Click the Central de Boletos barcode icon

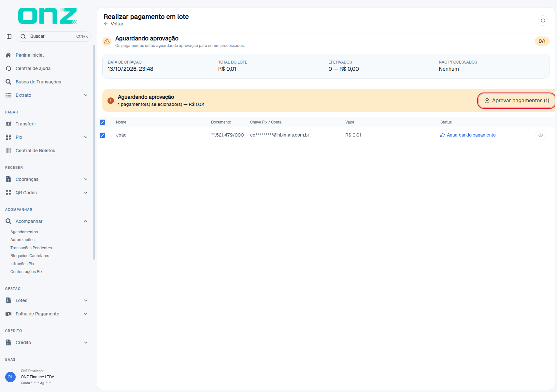8,151
